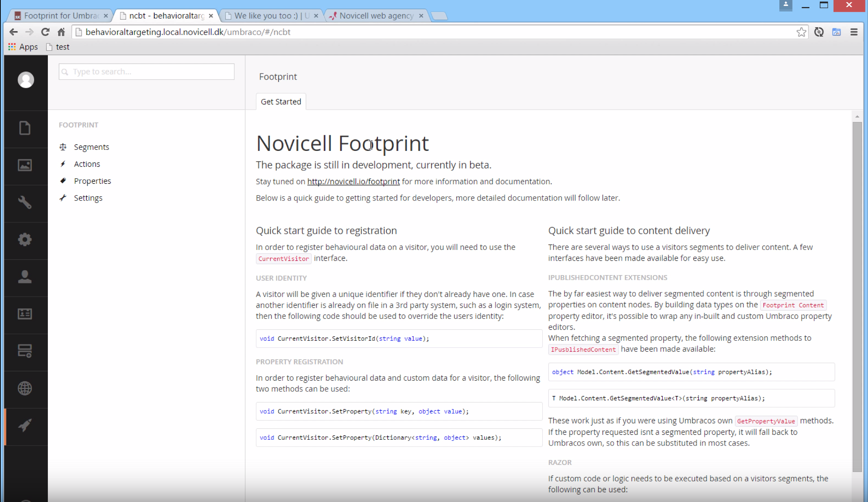The image size is (868, 502).
Task: Open the Content section document icon
Action: (x=25, y=128)
